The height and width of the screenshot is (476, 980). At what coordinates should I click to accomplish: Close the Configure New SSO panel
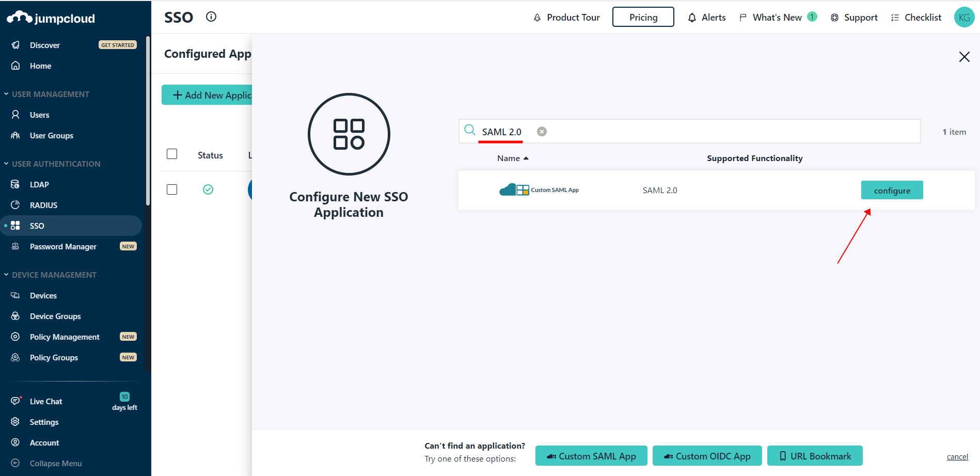pyautogui.click(x=964, y=57)
